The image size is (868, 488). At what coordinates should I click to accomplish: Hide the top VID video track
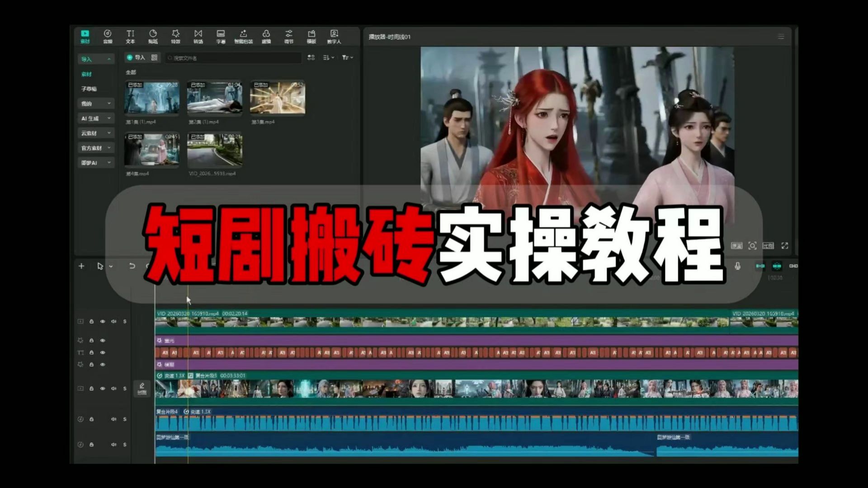(x=103, y=321)
